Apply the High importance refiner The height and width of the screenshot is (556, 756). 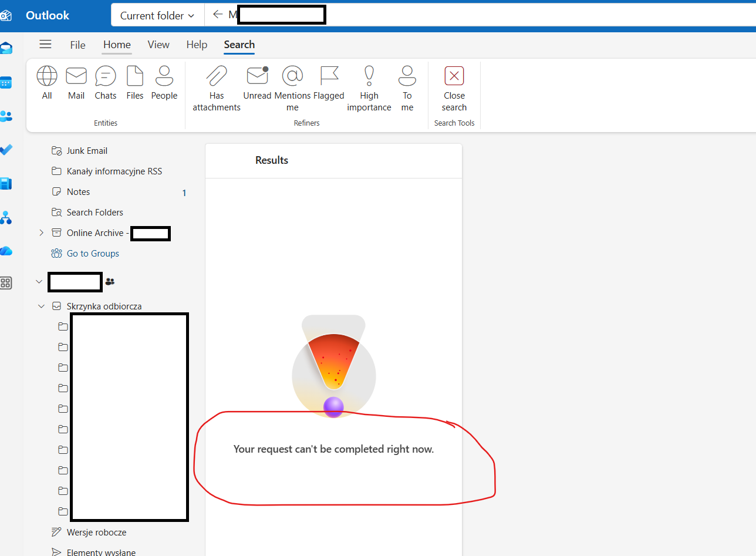(369, 89)
